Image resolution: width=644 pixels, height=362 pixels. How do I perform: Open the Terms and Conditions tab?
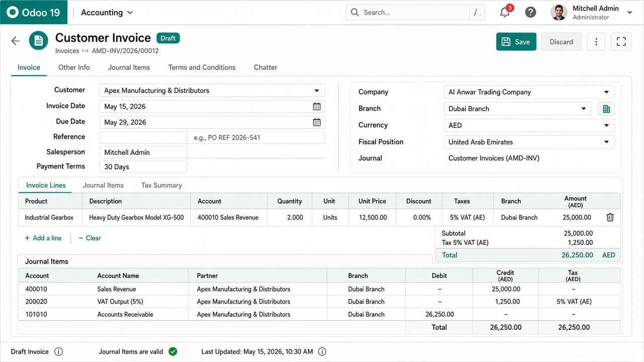point(202,67)
